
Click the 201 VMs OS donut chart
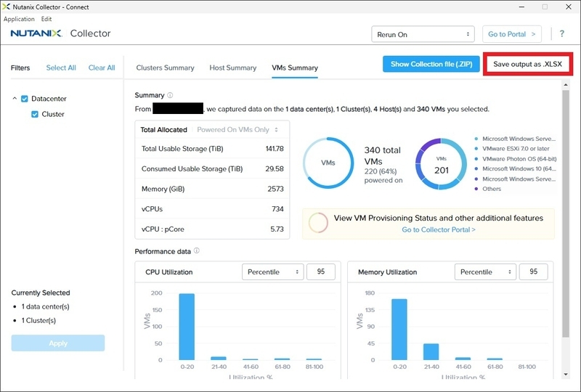pyautogui.click(x=441, y=163)
